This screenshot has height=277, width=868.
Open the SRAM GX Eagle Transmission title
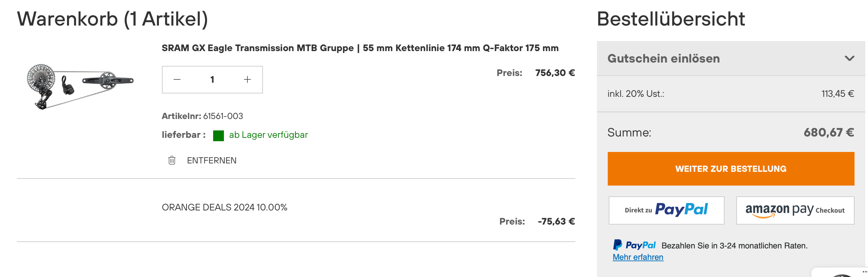tap(360, 48)
